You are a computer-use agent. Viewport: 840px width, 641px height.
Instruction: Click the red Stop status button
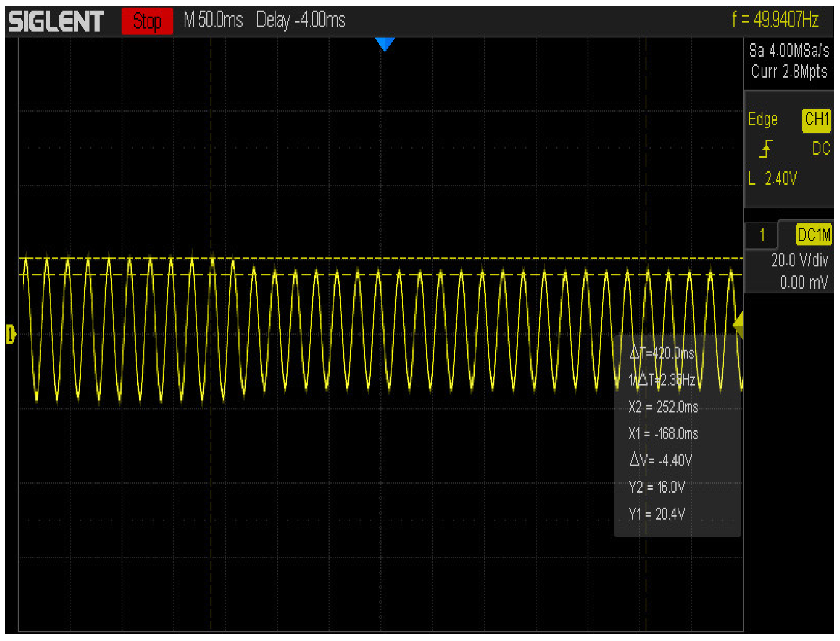tap(147, 21)
